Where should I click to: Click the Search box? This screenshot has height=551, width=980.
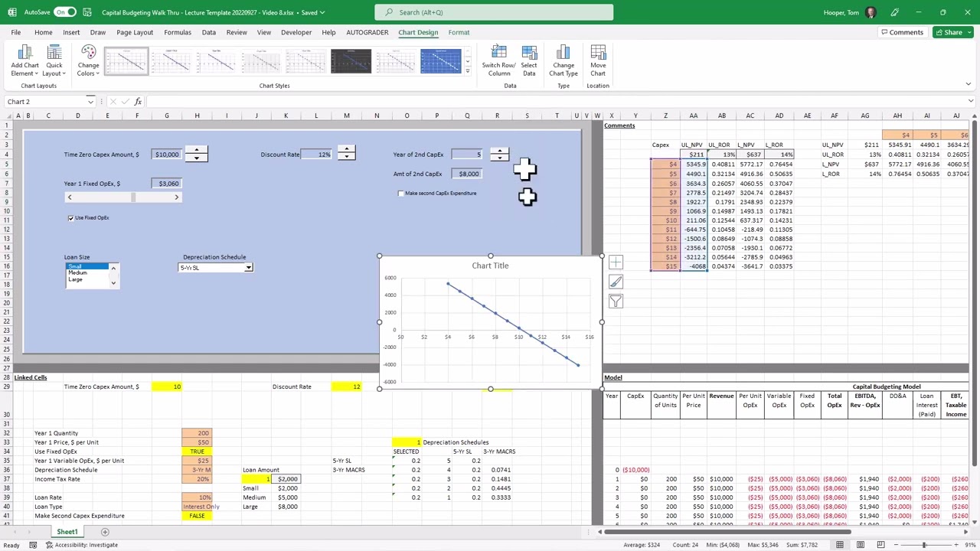coord(494,12)
